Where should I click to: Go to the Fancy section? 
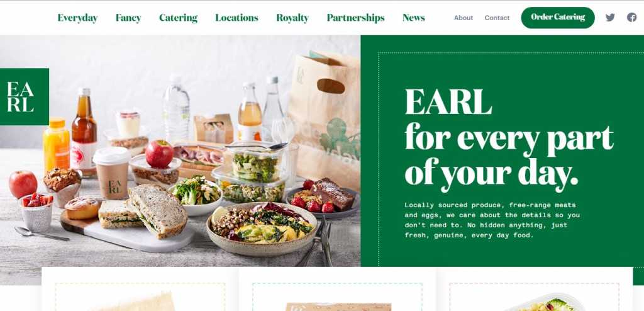[128, 18]
